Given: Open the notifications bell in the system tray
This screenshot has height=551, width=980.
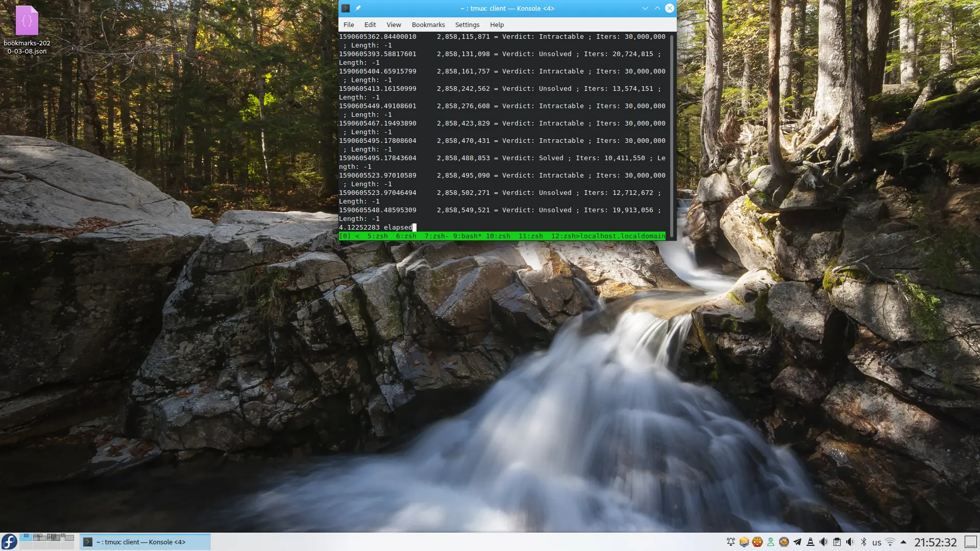Looking at the screenshot, I should (x=731, y=542).
